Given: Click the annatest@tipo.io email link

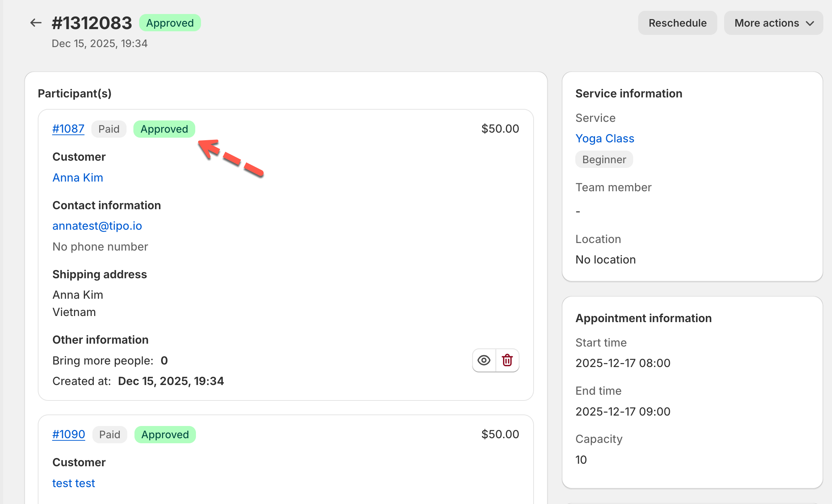Looking at the screenshot, I should coord(97,226).
